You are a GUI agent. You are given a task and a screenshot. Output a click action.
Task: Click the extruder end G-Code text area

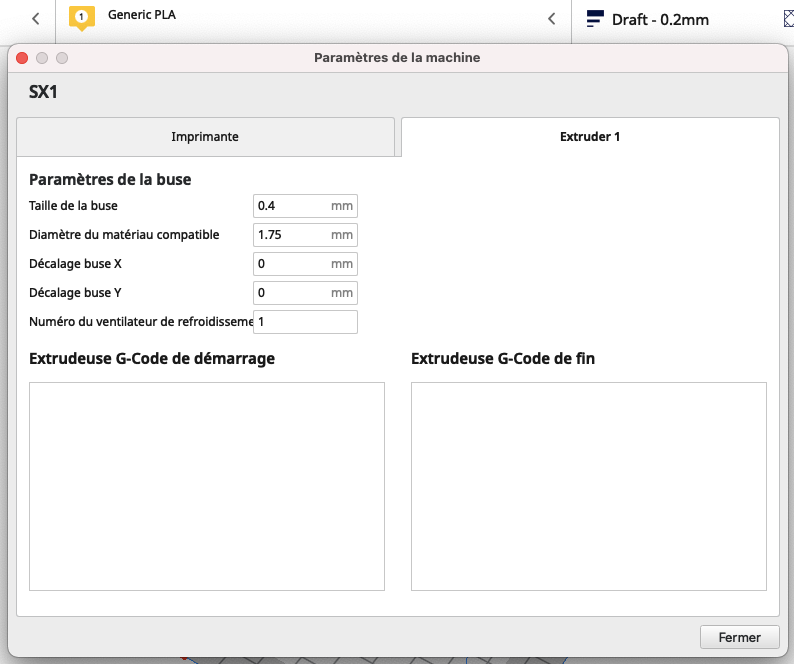click(x=588, y=486)
